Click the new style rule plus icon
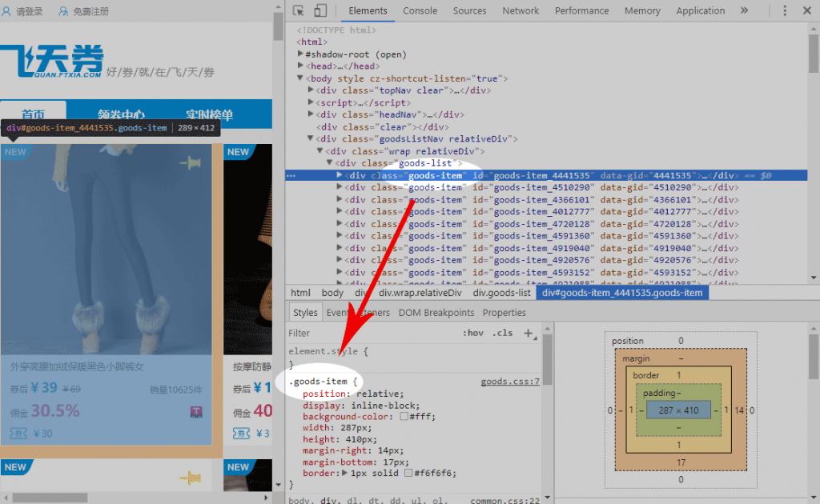The height and width of the screenshot is (504, 820). (x=528, y=333)
